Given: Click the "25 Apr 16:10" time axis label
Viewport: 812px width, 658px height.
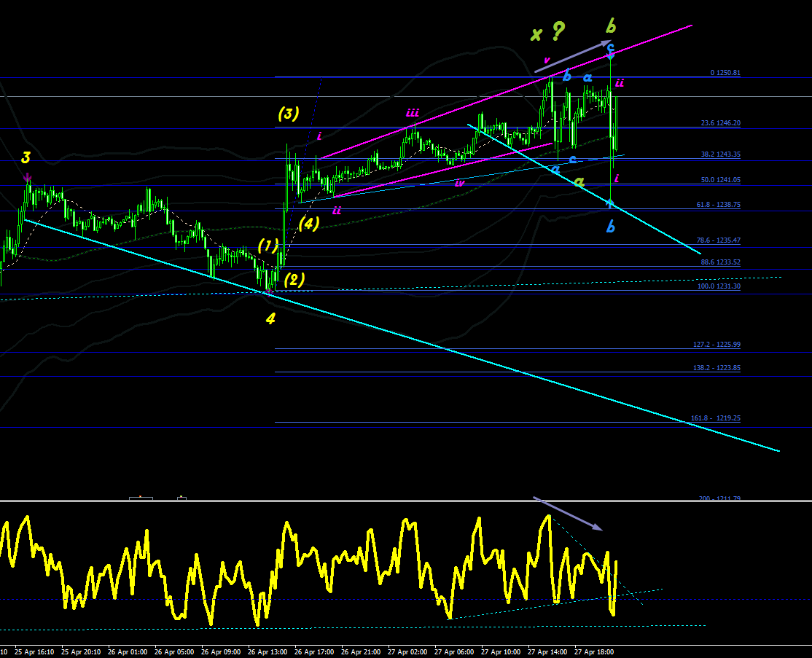Looking at the screenshot, I should [x=34, y=651].
